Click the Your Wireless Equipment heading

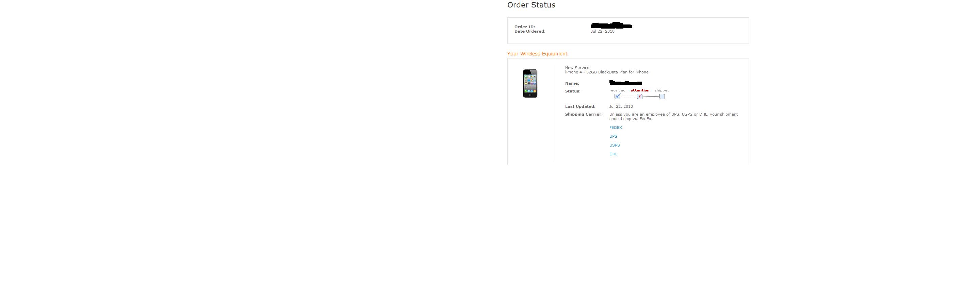click(537, 54)
